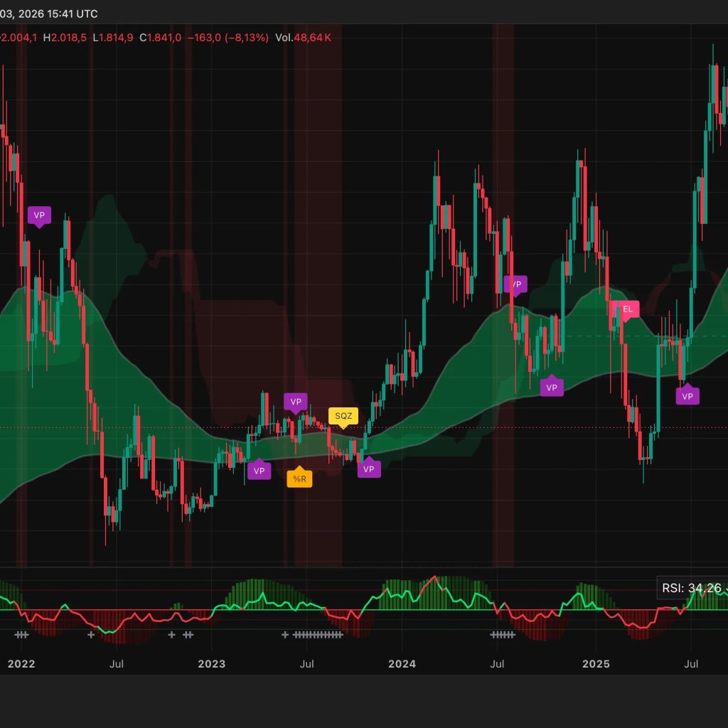Click the high price value H2.018,5
The height and width of the screenshot is (728, 728).
coord(65,38)
